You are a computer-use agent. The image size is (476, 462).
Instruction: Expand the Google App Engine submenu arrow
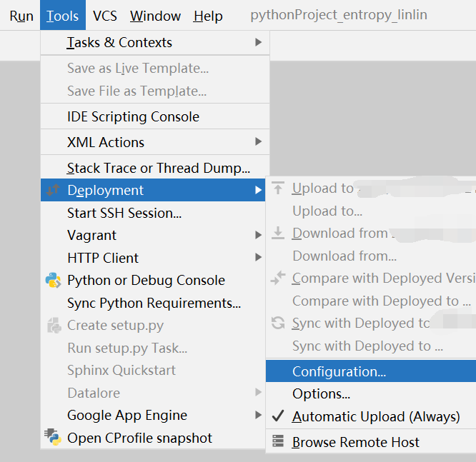pos(258,415)
